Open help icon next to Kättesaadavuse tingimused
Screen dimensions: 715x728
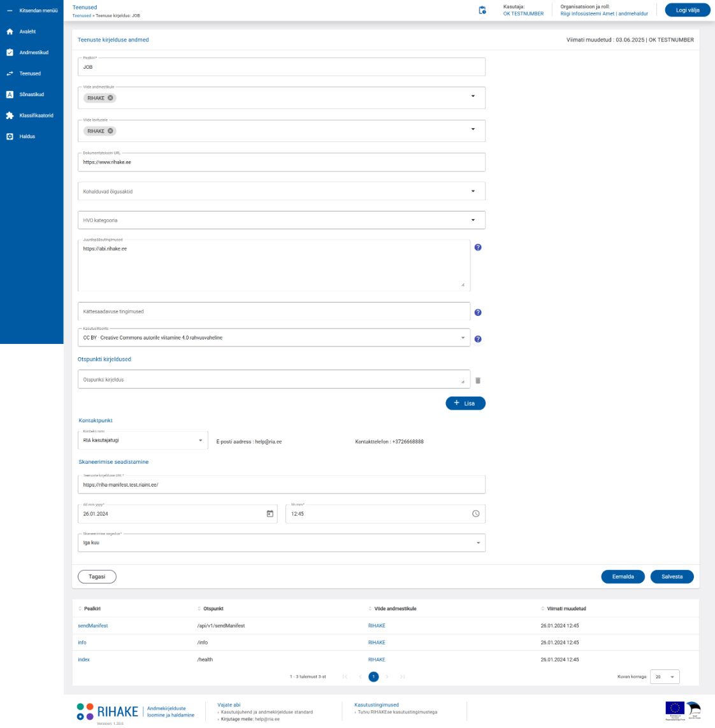(478, 312)
